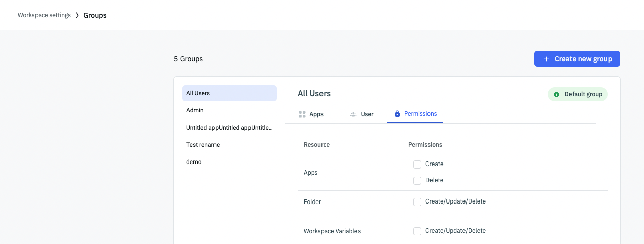Click the green info icon on Default group badge
Viewport: 644px width, 244px height.
point(556,94)
